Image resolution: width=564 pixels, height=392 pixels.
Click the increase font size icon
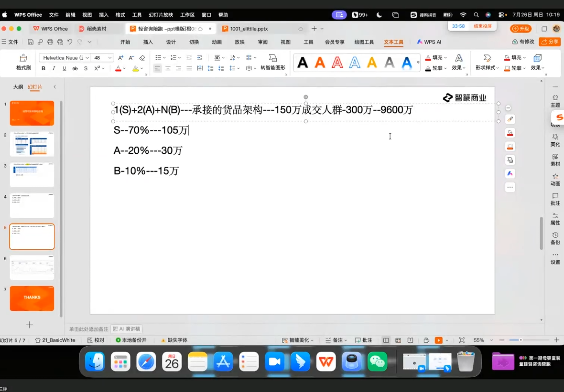[121, 58]
